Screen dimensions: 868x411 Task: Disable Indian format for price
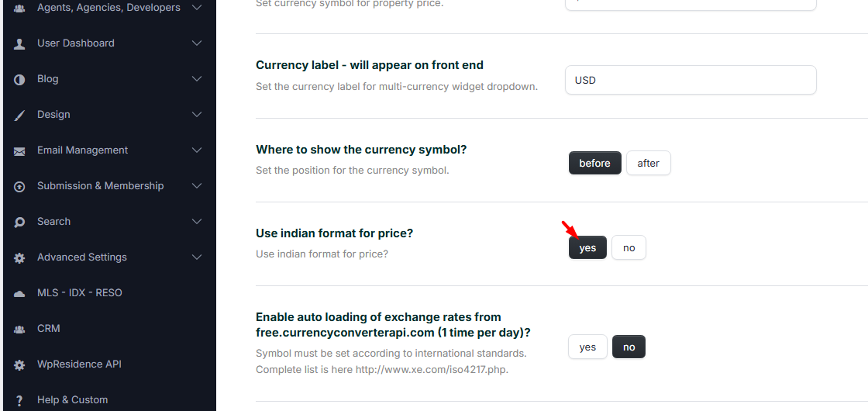pyautogui.click(x=629, y=247)
